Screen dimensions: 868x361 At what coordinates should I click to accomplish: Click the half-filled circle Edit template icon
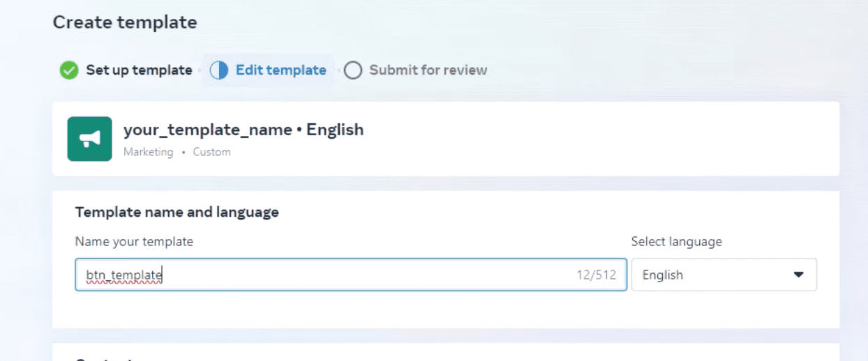(x=219, y=70)
